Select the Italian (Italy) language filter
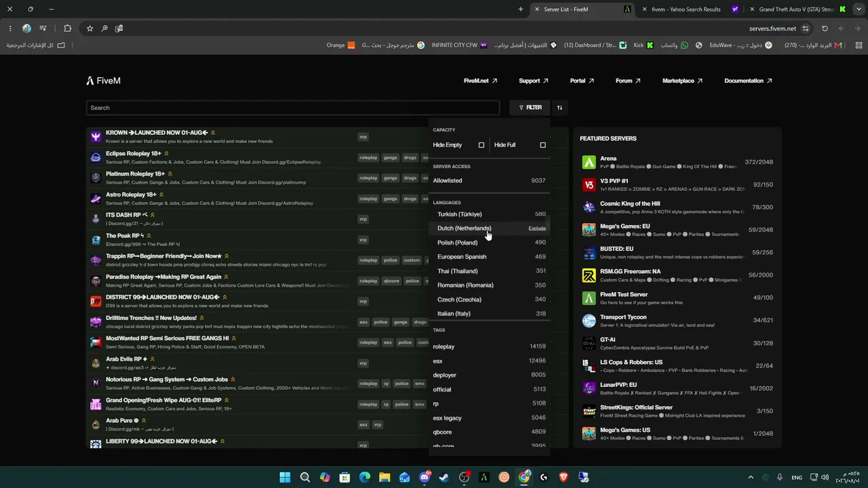Viewport: 868px width, 488px height. [x=490, y=314]
